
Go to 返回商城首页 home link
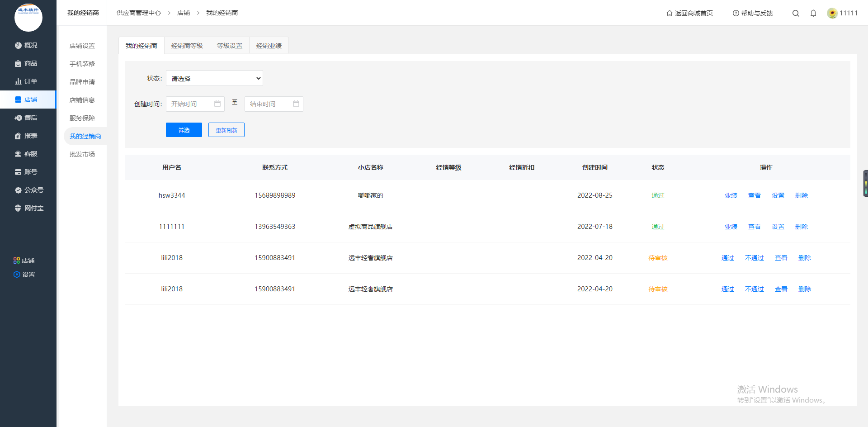[689, 13]
